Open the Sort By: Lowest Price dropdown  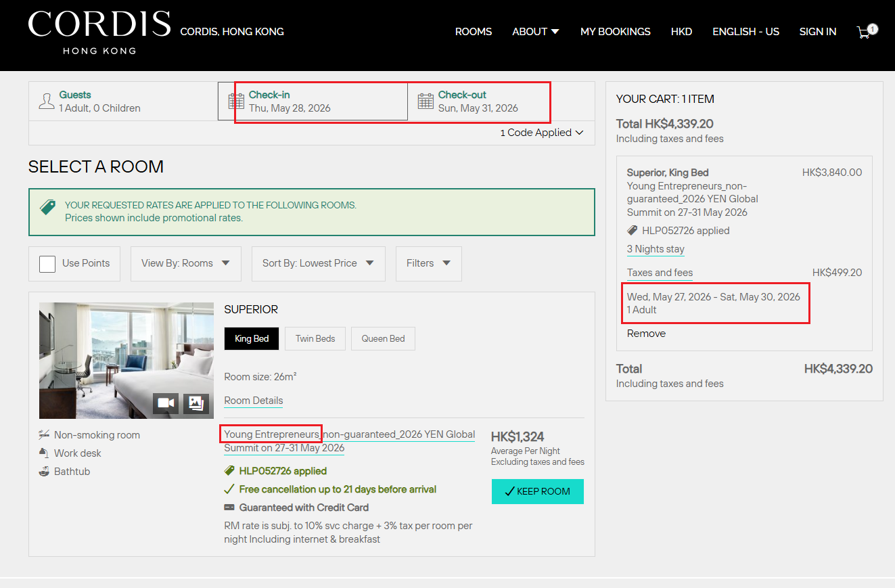coord(318,263)
